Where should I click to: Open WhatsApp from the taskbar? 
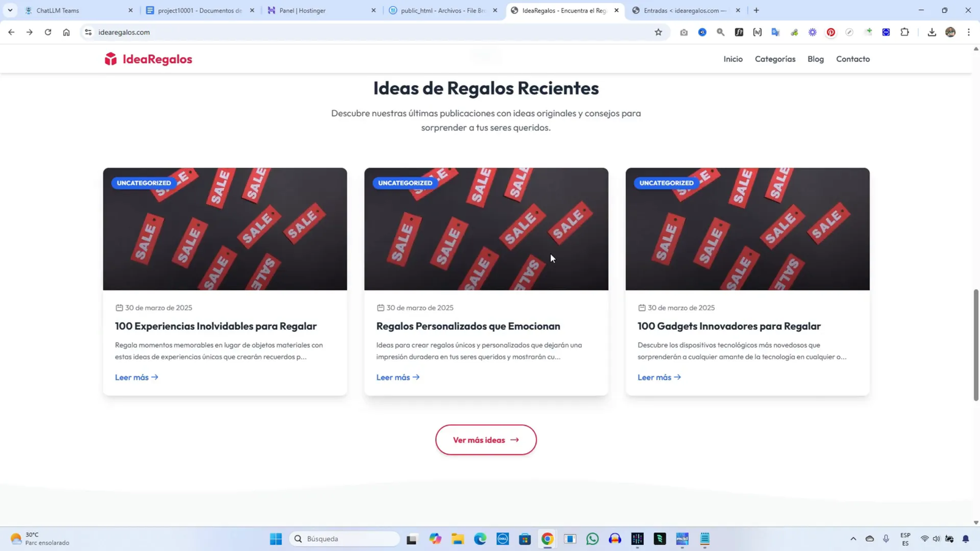[x=591, y=539]
